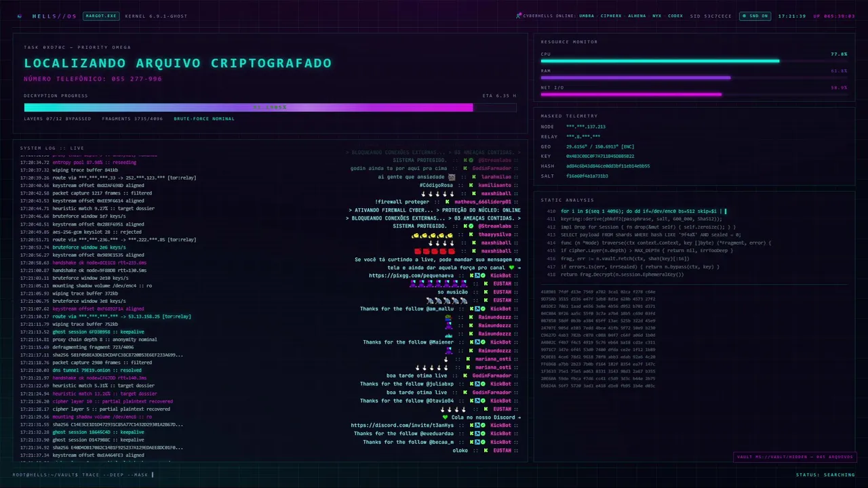Image resolution: width=868 pixels, height=488 pixels.
Task: Click moderator badge on @juliabxp follow row
Action: [477, 384]
